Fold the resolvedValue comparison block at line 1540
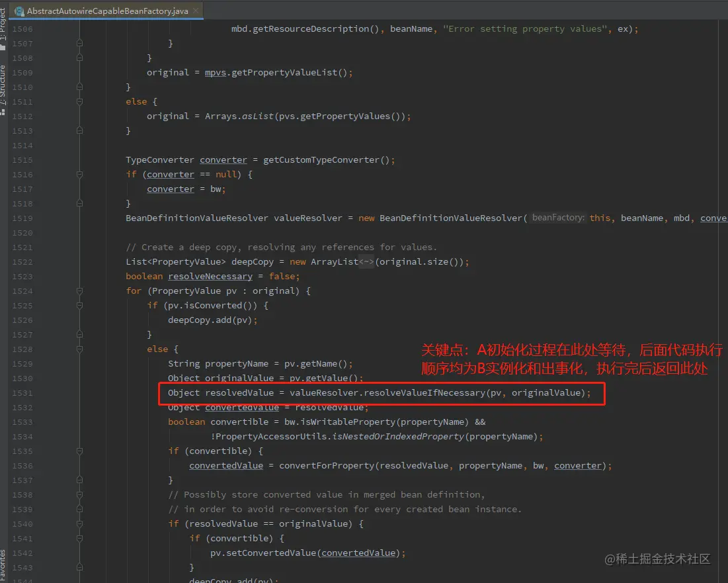 [79, 523]
